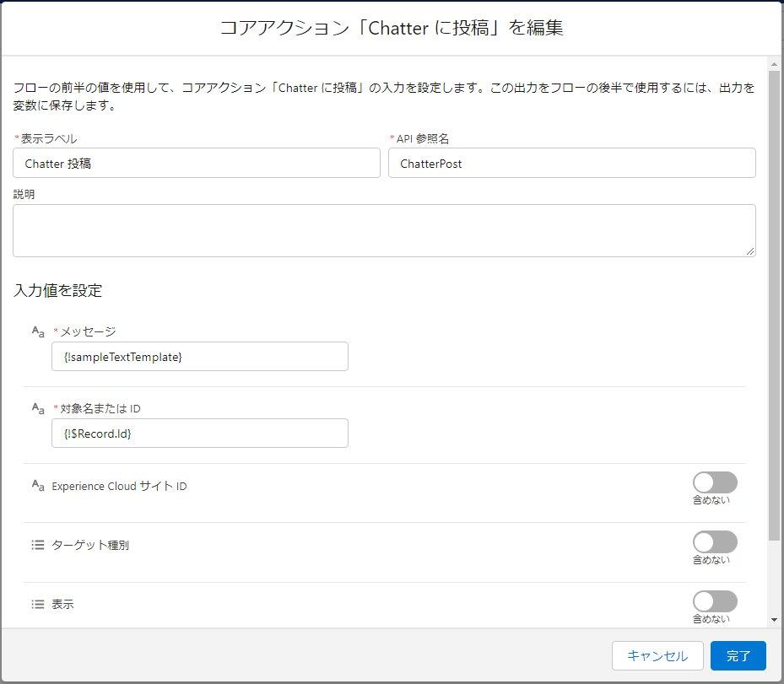
Task: Click the 説明 field label
Action: (x=24, y=194)
